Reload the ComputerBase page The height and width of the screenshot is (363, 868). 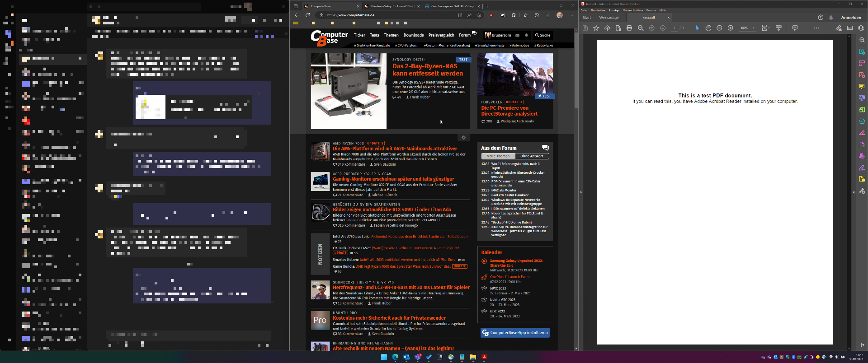(308, 15)
